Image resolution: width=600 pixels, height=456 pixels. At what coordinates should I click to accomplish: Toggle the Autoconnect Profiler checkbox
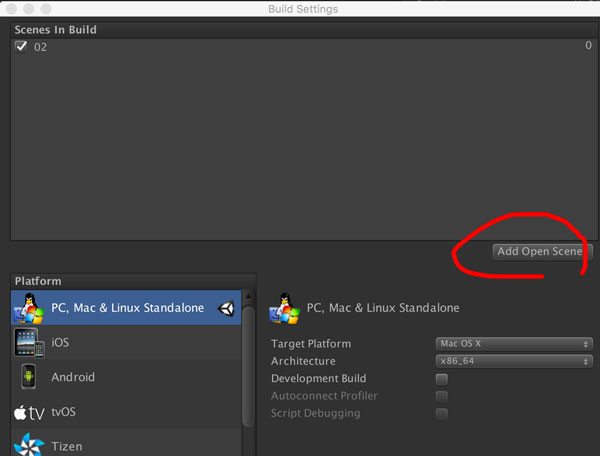442,396
